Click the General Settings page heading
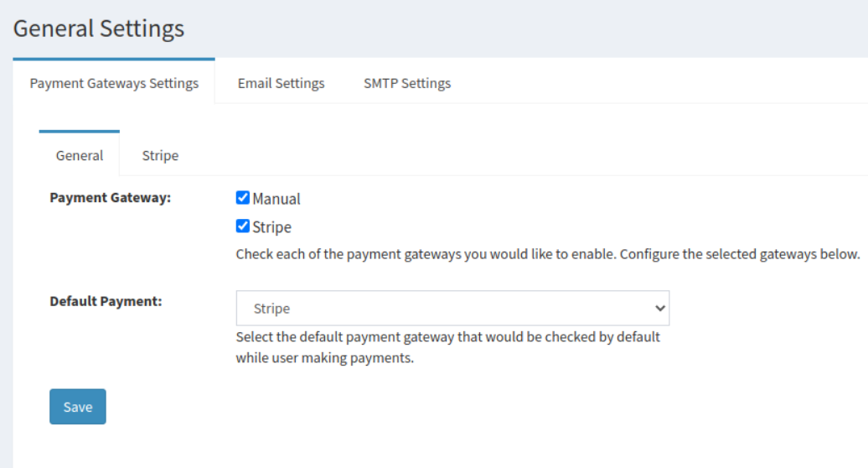868x468 pixels. pos(99,29)
